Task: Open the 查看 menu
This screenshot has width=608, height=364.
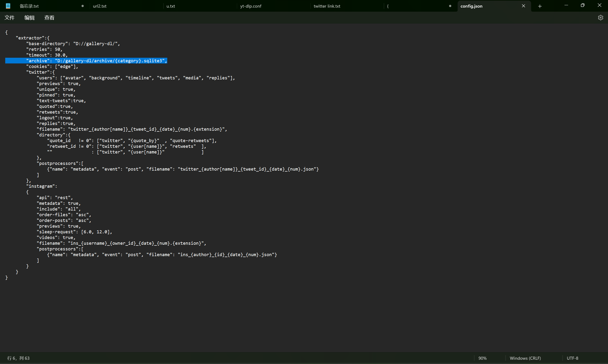Action: (49, 17)
